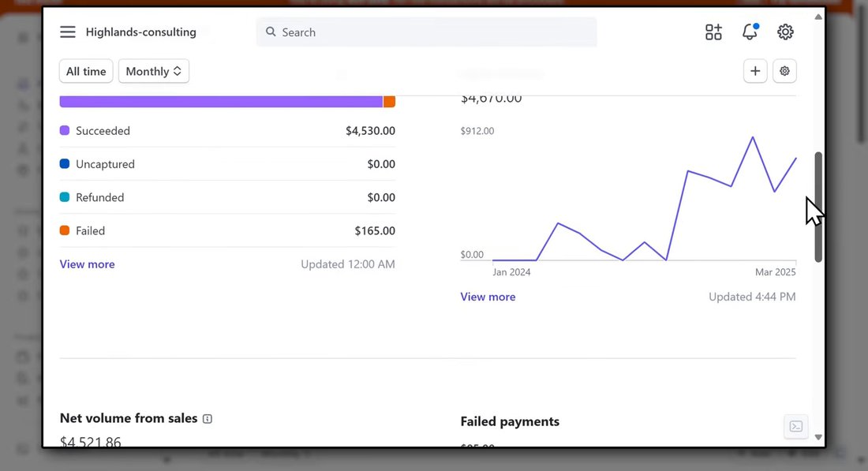Expand the Monthly interval dropdown

[154, 71]
